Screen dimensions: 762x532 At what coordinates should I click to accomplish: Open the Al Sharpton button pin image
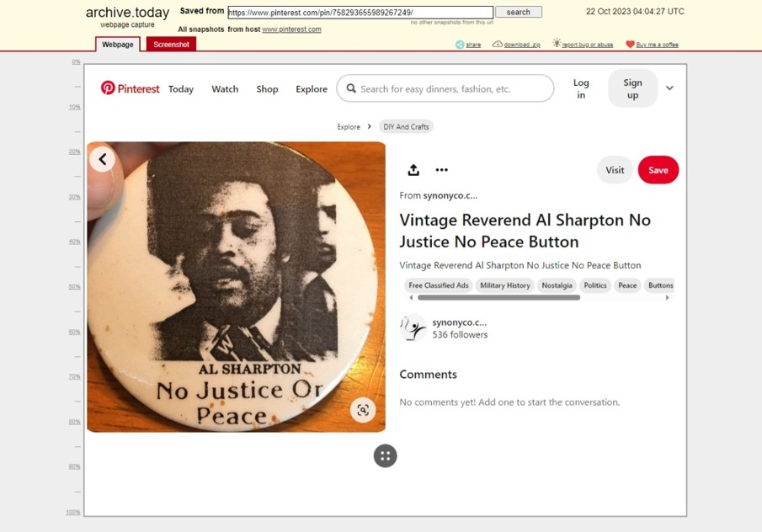point(237,287)
